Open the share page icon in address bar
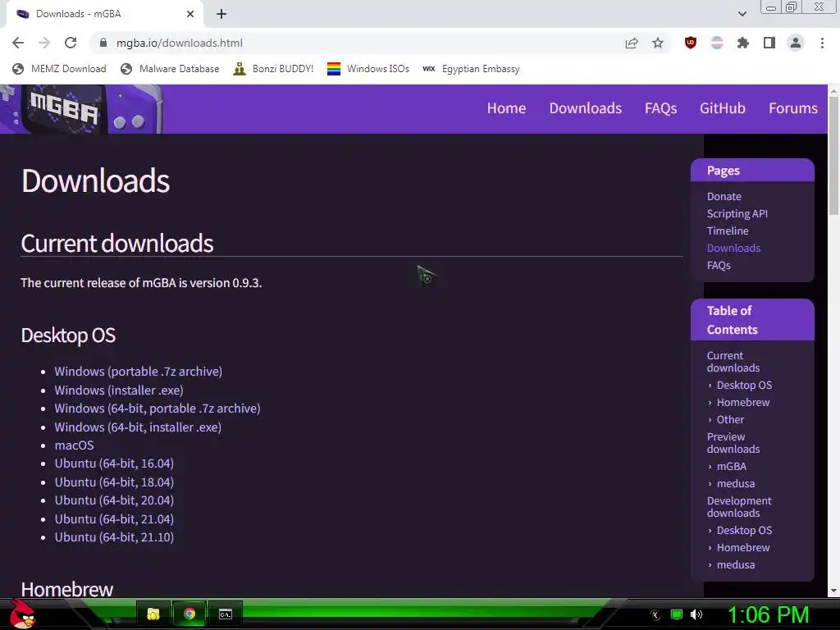The width and height of the screenshot is (840, 630). 632,43
